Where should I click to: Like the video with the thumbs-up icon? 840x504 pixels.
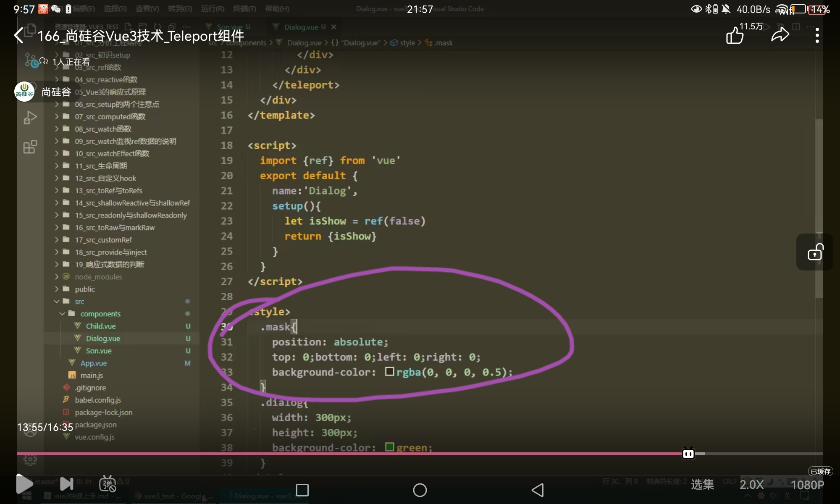pyautogui.click(x=735, y=35)
